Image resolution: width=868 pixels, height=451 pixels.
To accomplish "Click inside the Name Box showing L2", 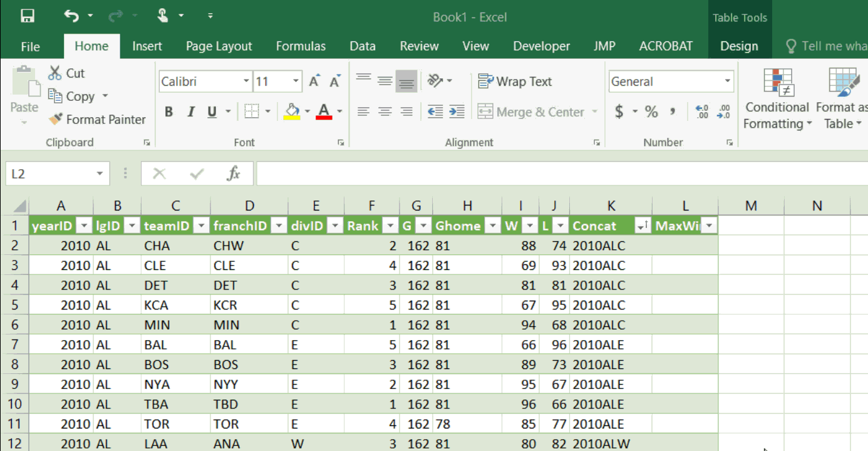I will click(x=50, y=174).
